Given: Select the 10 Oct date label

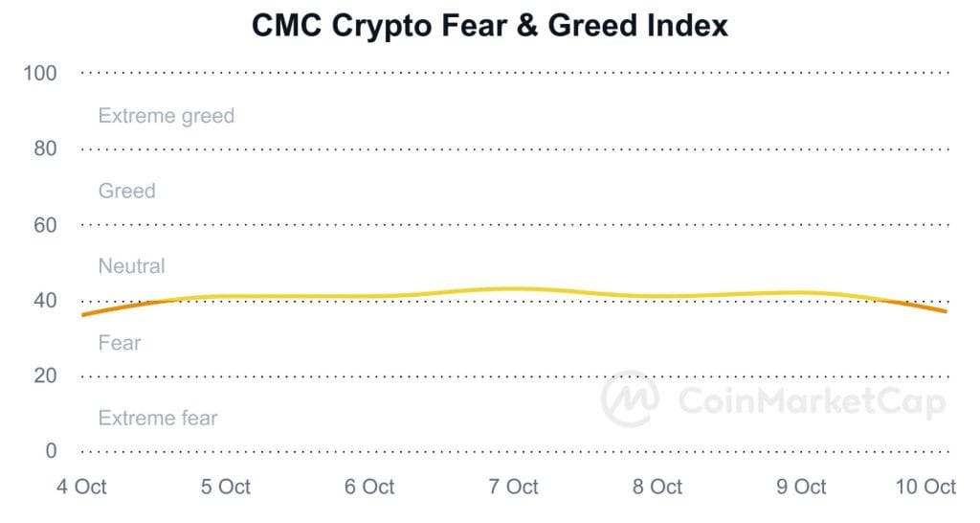Looking at the screenshot, I should [925, 487].
